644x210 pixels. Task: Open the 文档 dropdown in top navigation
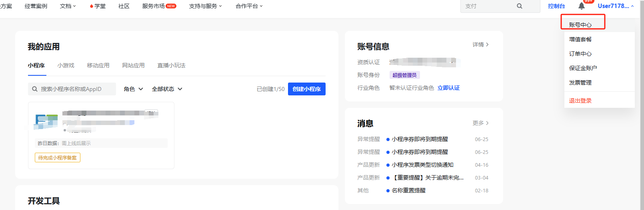[x=68, y=6]
